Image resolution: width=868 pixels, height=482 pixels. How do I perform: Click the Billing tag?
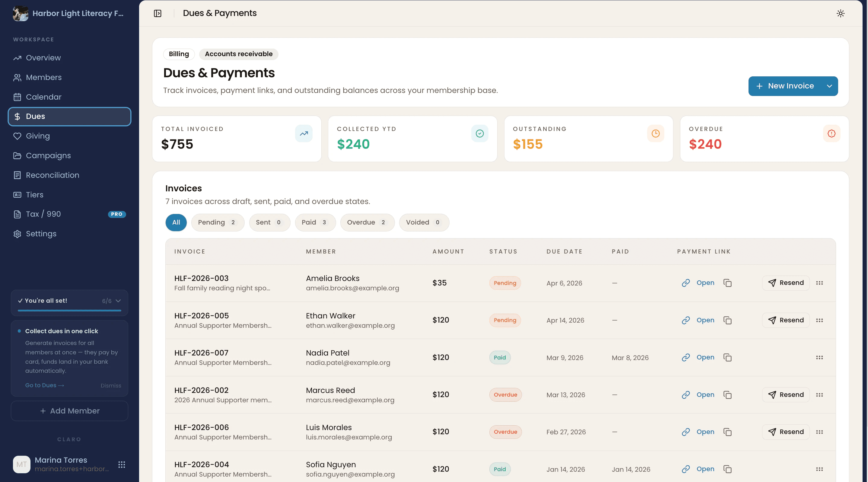point(179,54)
